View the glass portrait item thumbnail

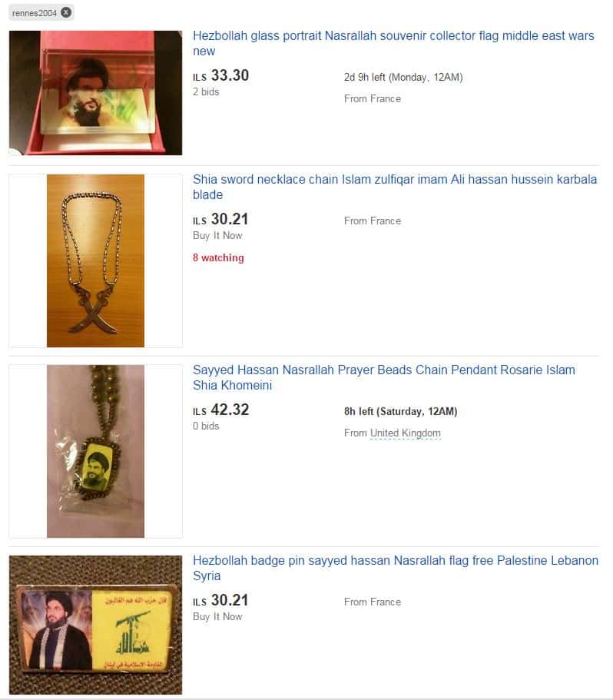(x=95, y=93)
